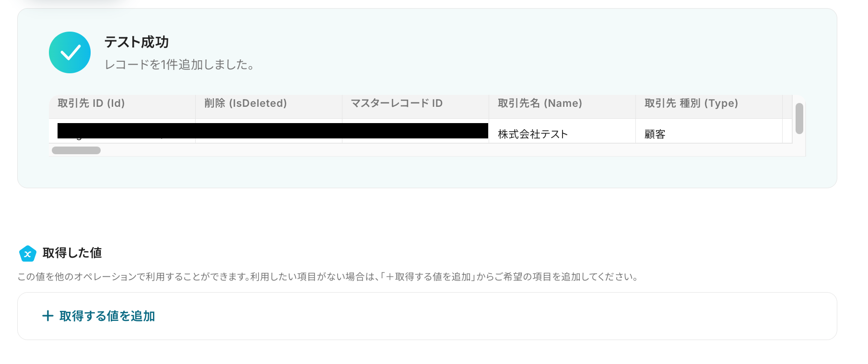Viewport: 868px width, 364px height.
Task: Click the horizontal scrollbar thumb under the table
Action: point(76,150)
